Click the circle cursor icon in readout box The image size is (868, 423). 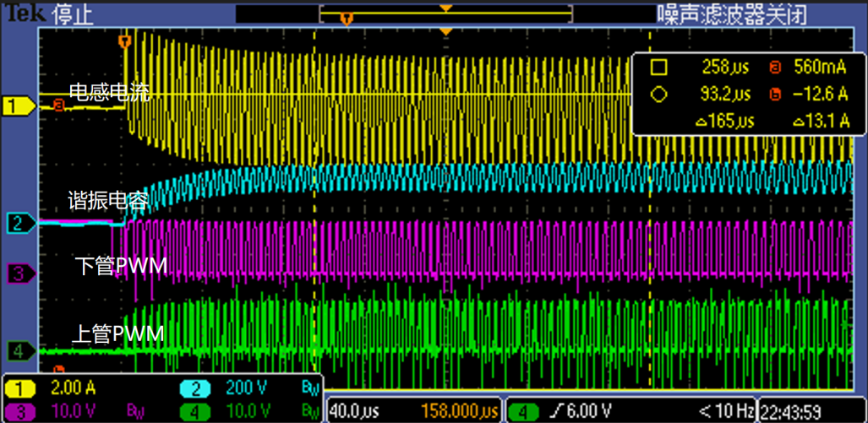[658, 95]
